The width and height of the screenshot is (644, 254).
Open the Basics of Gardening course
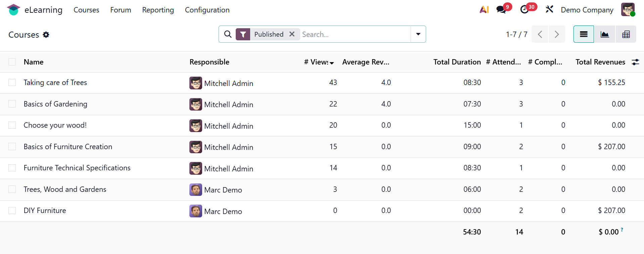(x=55, y=104)
